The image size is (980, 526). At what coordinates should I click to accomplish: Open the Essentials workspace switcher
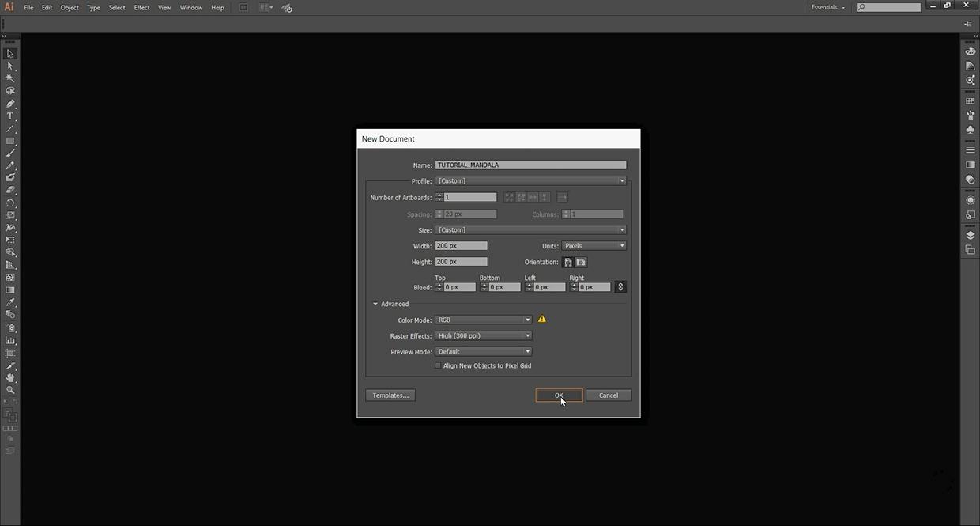point(828,7)
